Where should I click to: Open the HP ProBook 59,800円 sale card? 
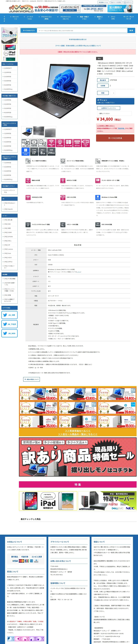click(x=39, y=394)
